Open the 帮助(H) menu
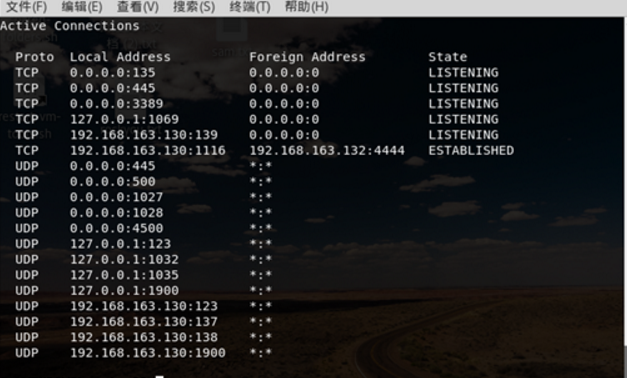 point(306,7)
